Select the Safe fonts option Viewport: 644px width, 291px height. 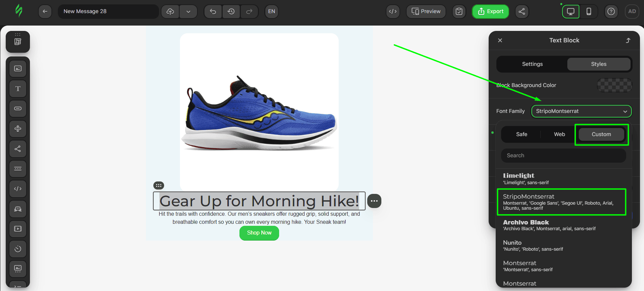pyautogui.click(x=522, y=134)
